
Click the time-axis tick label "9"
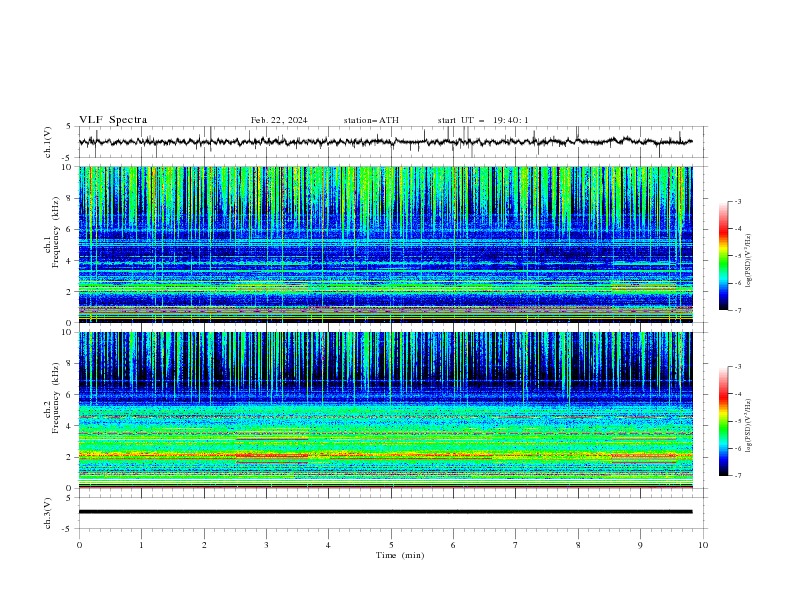tap(640, 545)
